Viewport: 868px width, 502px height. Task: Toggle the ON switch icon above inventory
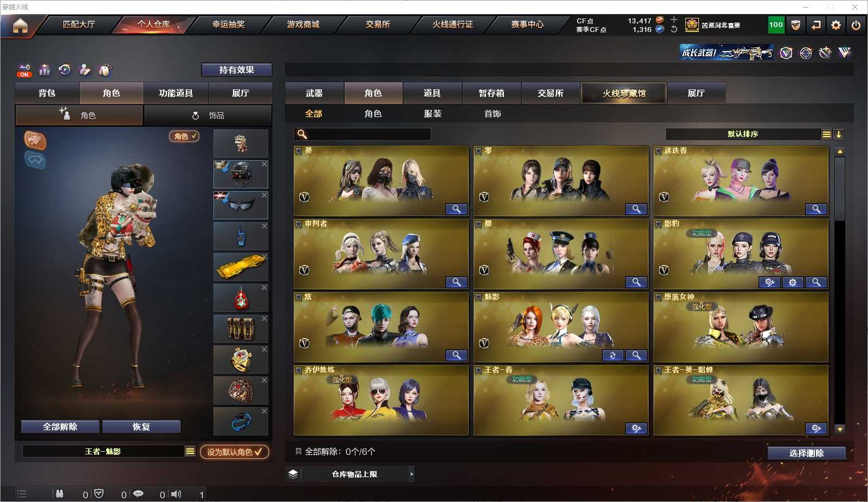point(24,70)
